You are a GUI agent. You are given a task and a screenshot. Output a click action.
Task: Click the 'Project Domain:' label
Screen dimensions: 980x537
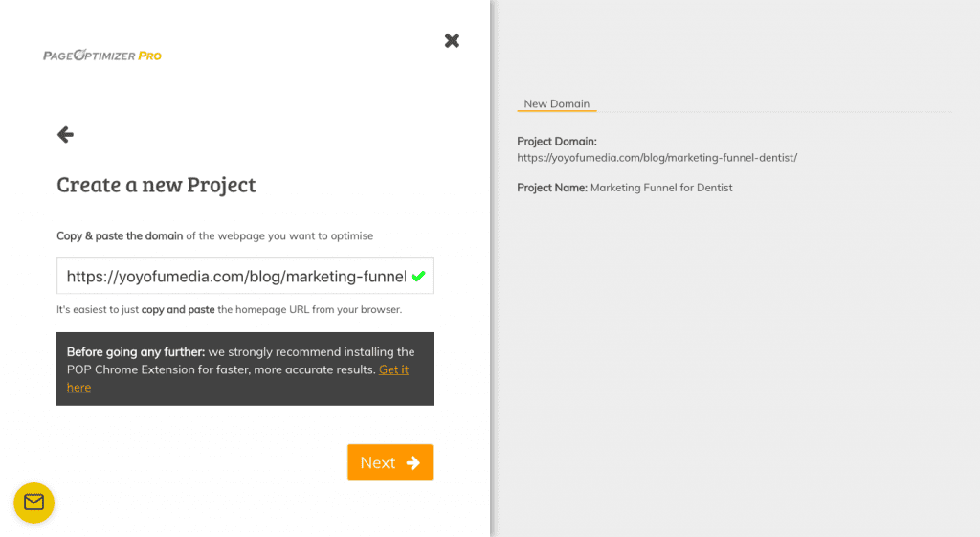557,142
